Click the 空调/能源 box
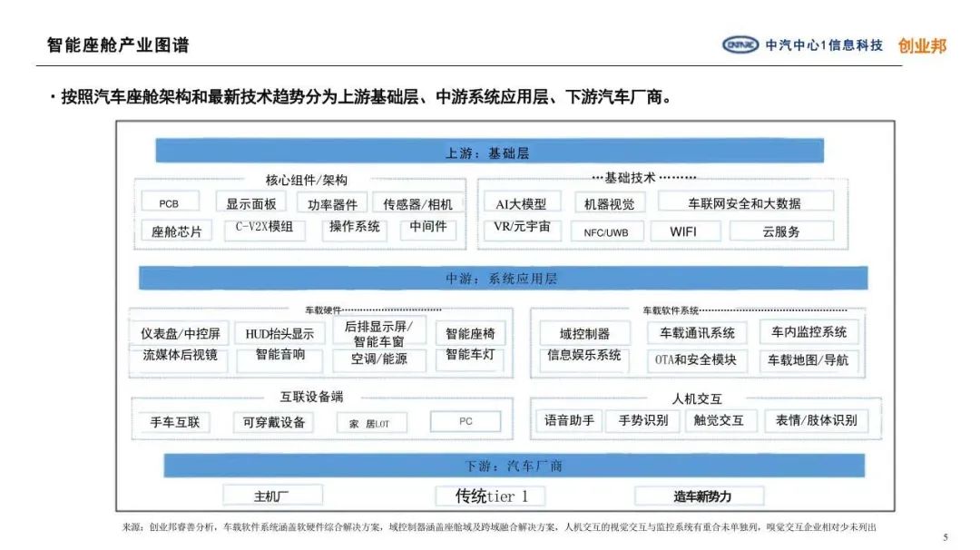Image resolution: width=980 pixels, height=550 pixels. pos(378,359)
